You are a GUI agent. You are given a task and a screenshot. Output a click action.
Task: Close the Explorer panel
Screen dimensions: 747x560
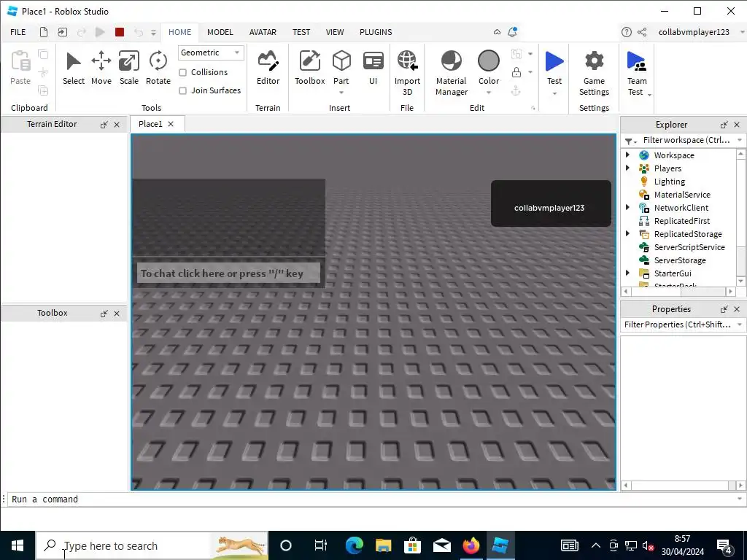(737, 125)
